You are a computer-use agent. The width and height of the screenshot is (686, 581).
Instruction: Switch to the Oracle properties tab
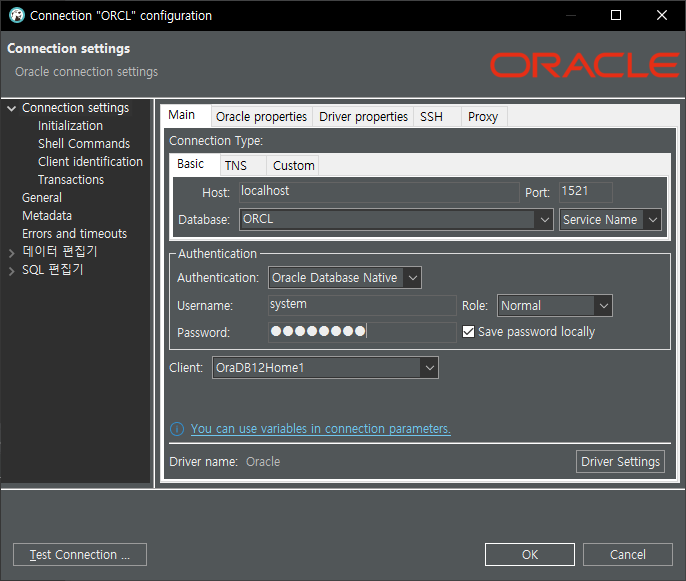pos(261,117)
